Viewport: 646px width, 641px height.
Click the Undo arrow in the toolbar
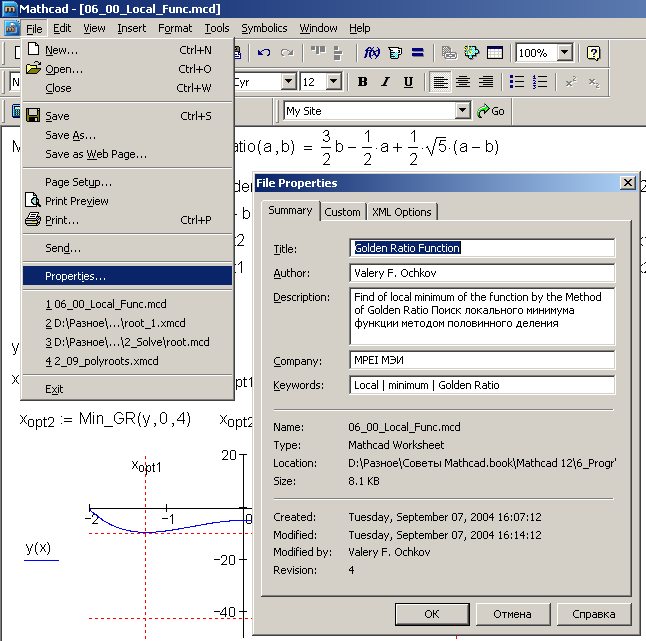point(264,53)
